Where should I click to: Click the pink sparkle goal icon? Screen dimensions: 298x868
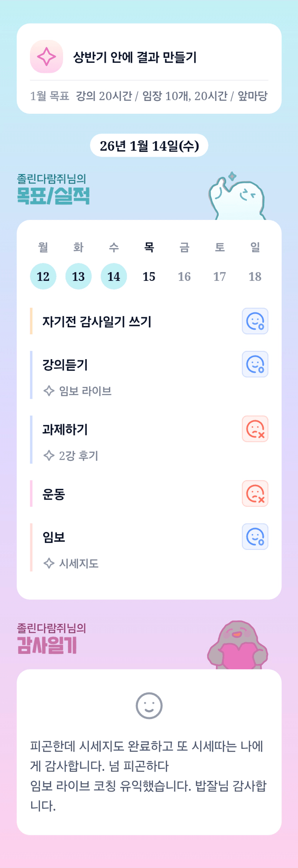pos(46,57)
